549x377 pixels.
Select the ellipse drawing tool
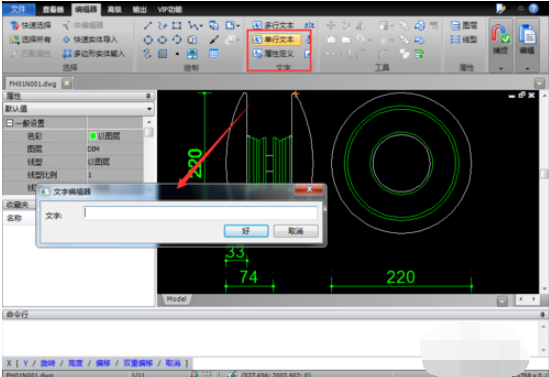[x=162, y=40]
